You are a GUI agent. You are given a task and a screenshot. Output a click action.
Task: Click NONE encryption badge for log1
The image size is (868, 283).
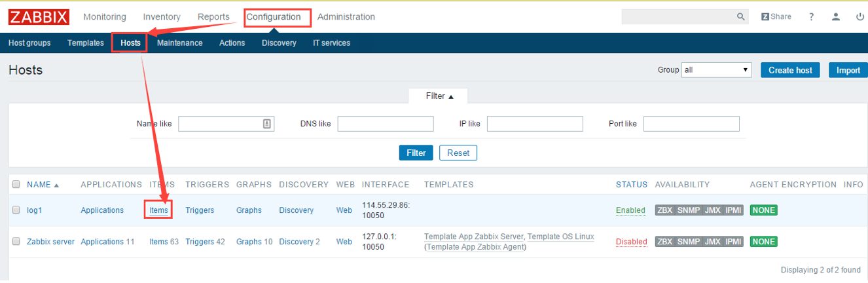click(764, 210)
